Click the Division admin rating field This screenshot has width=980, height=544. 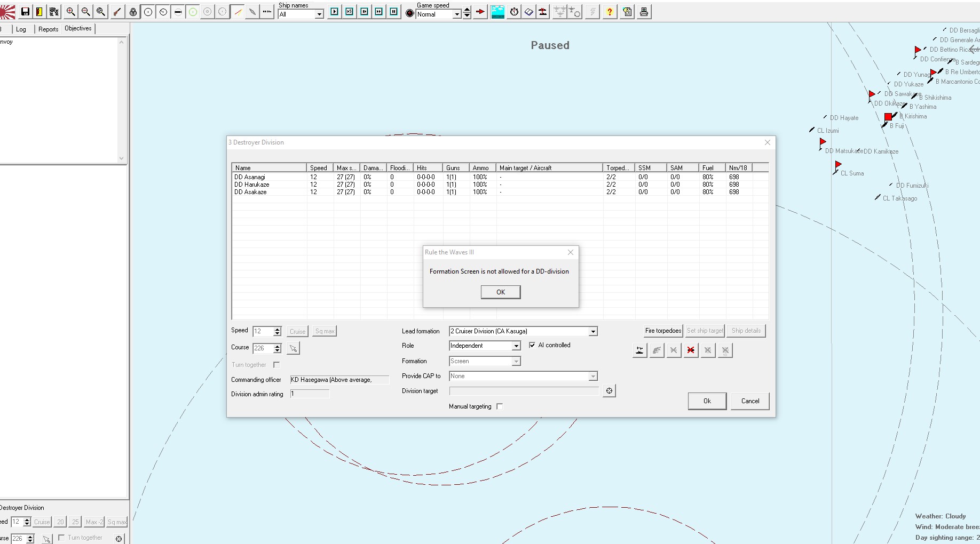tap(310, 394)
